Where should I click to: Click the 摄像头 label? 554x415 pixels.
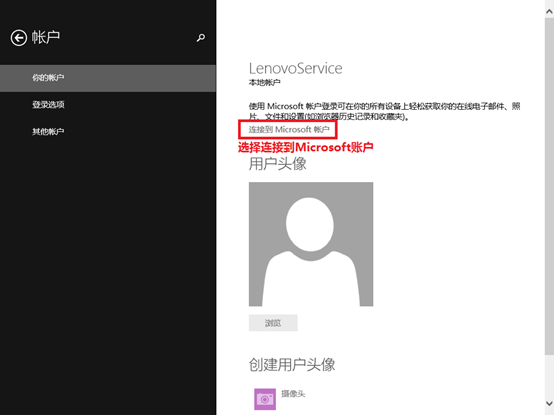[293, 393]
